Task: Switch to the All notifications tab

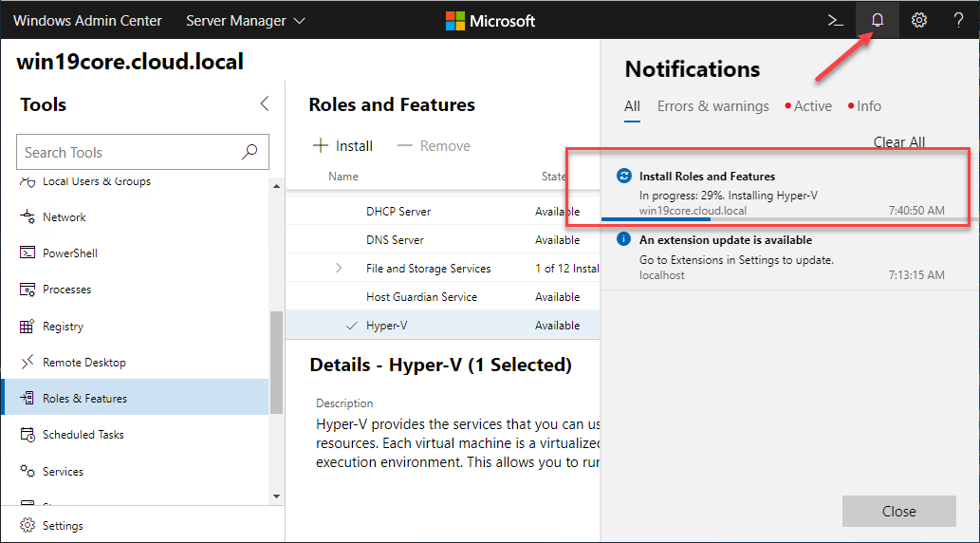Action: [632, 106]
